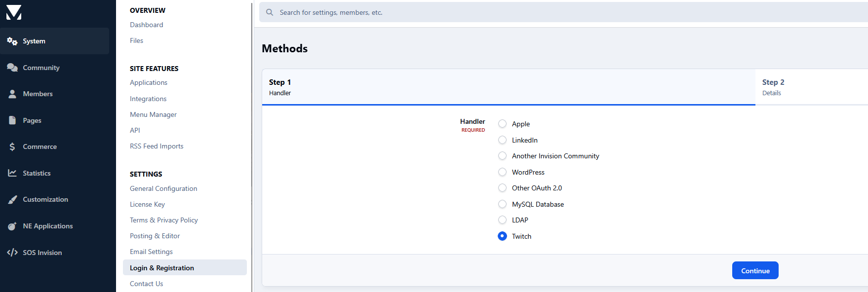Open Pages document icon
868x292 pixels.
click(x=12, y=120)
